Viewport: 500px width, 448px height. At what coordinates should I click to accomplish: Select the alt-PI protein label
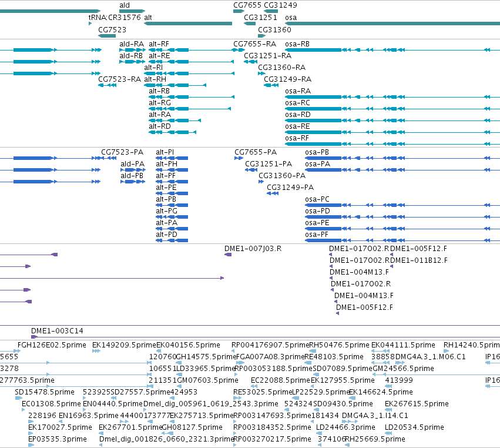(165, 152)
